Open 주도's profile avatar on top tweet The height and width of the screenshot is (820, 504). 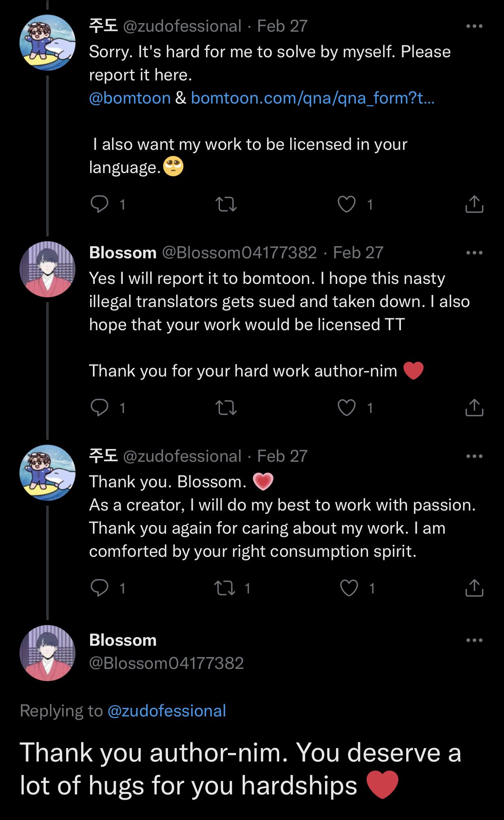tap(47, 43)
